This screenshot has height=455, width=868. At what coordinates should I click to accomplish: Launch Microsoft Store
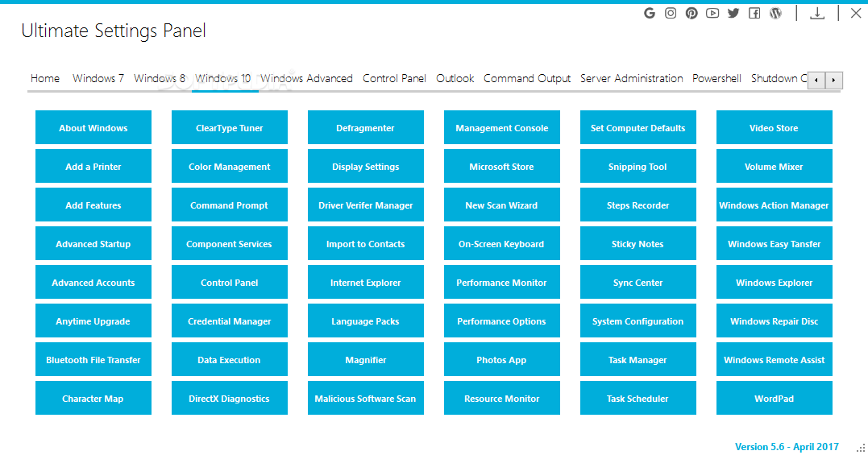[x=502, y=167]
